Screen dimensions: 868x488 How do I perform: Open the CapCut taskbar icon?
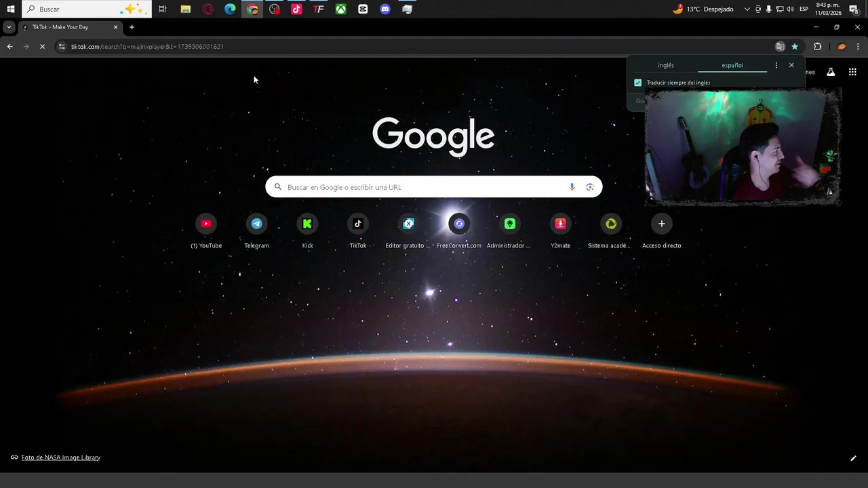(363, 9)
